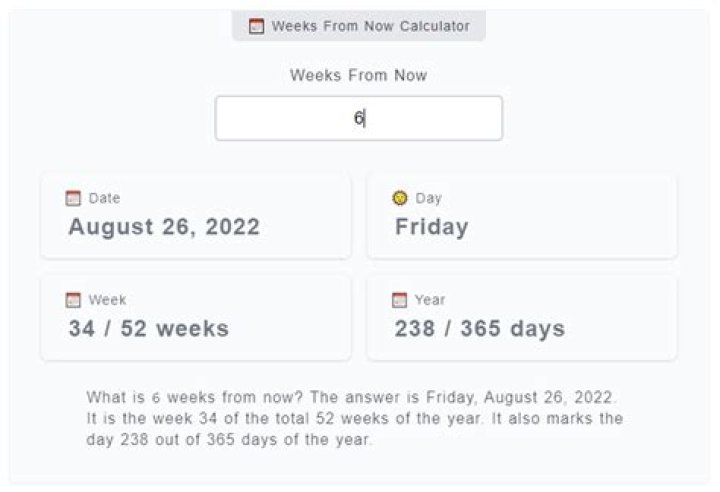The width and height of the screenshot is (720, 492).
Task: Click the yellow clock icon next to Day
Action: coord(400,198)
